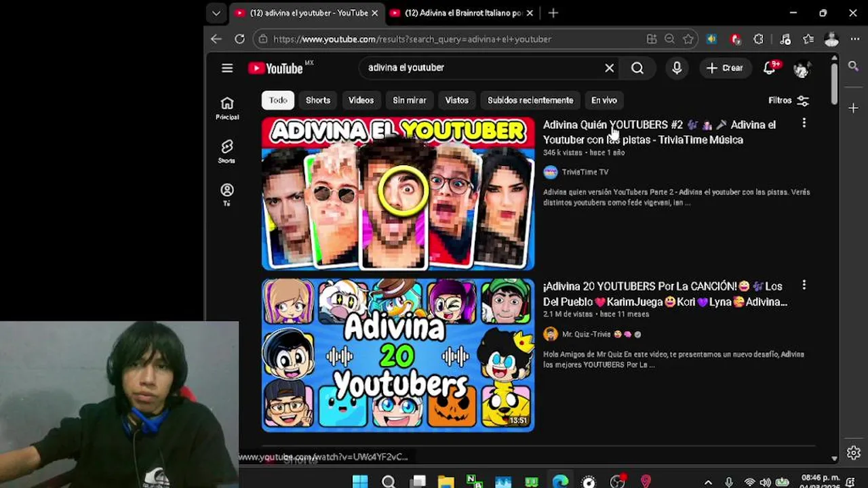The height and width of the screenshot is (488, 868).
Task: Start voice search with the microphone button
Action: [x=677, y=68]
